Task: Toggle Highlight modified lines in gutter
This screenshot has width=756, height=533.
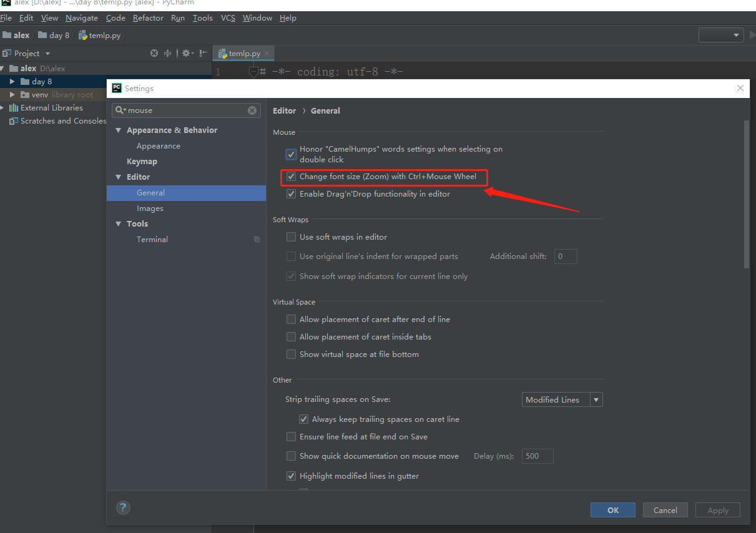Action: (291, 476)
